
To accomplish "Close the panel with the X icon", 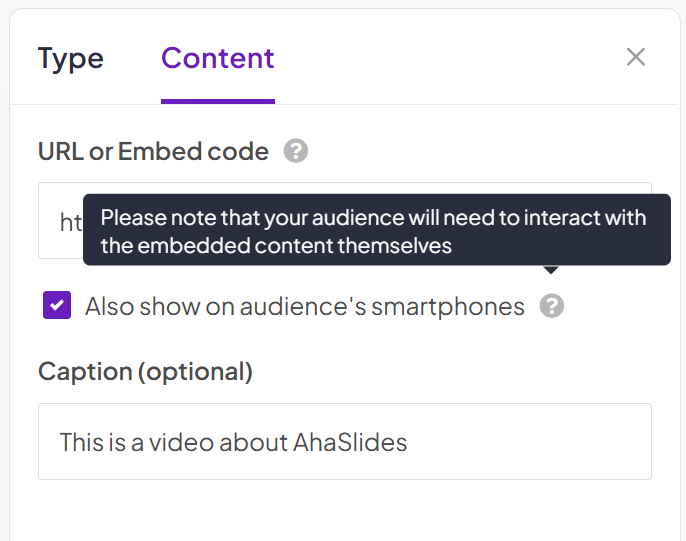I will click(636, 57).
